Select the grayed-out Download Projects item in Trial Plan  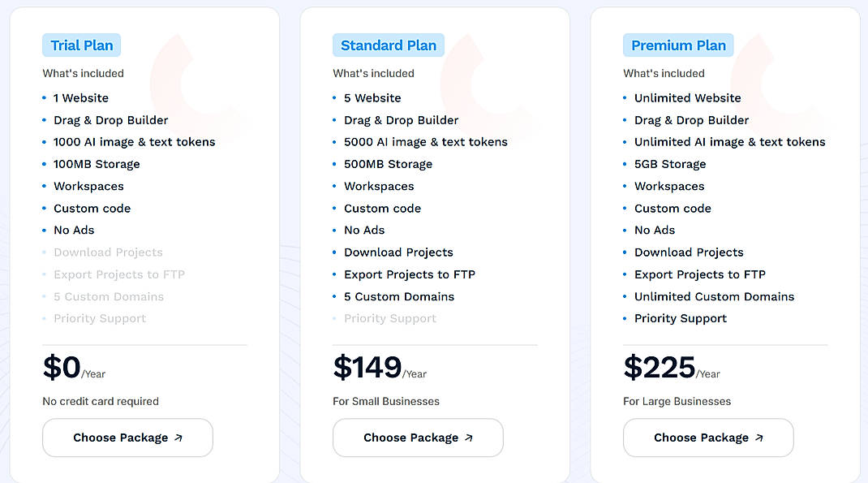click(108, 252)
